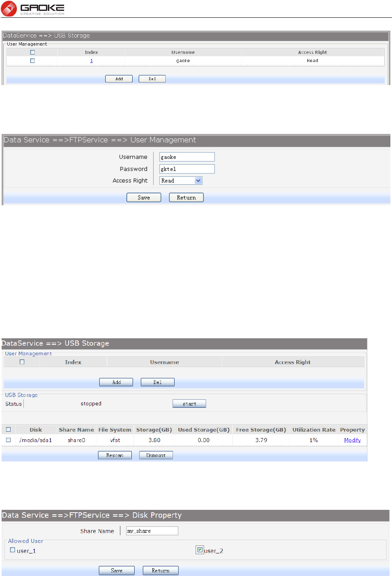Click the stopped status text
Viewport: 392px width, 576px height.
click(91, 404)
